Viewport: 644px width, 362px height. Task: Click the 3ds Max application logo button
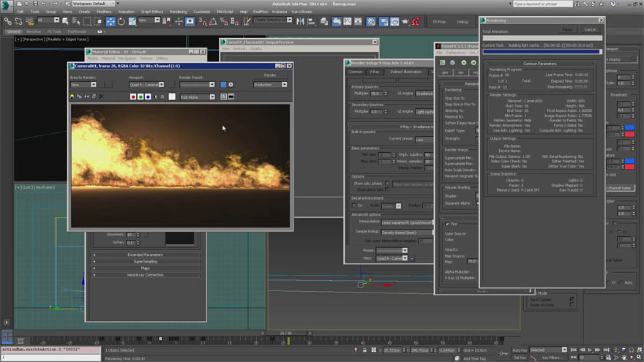click(x=6, y=5)
